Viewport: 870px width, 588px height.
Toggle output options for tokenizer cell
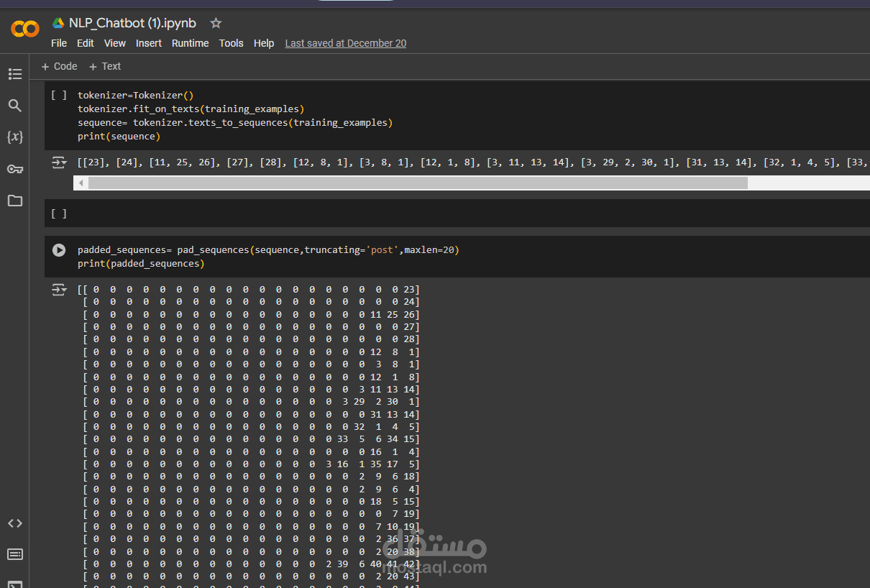click(59, 163)
